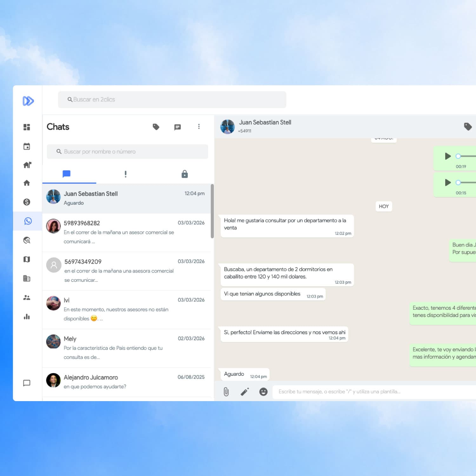Click the tag icon beside Chats title
Image resolution: width=476 pixels, height=476 pixels.
[x=156, y=127]
